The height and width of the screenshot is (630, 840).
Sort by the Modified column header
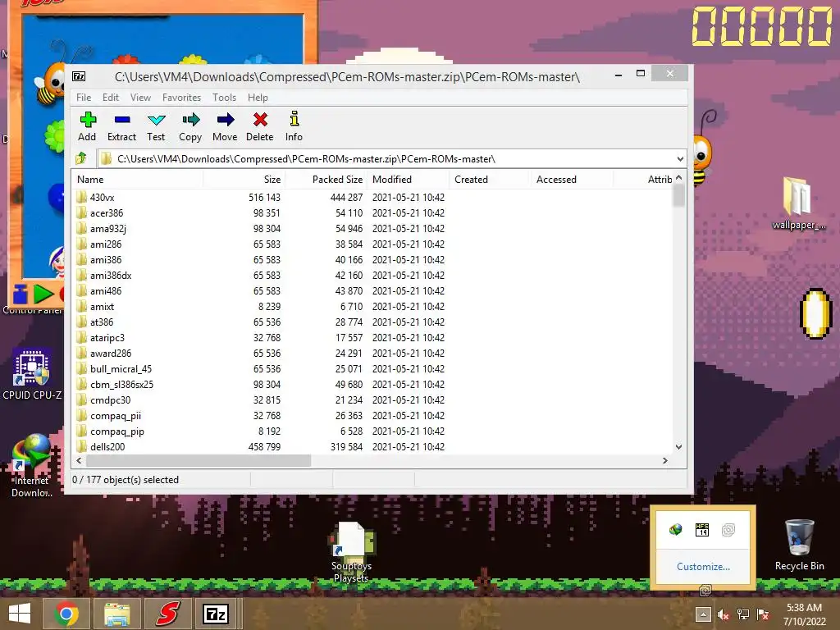[x=409, y=180]
